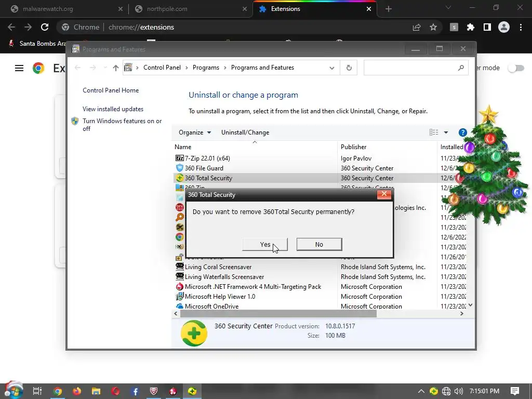Open Turn Windows features on or off
Image resolution: width=532 pixels, height=399 pixels.
click(x=122, y=125)
